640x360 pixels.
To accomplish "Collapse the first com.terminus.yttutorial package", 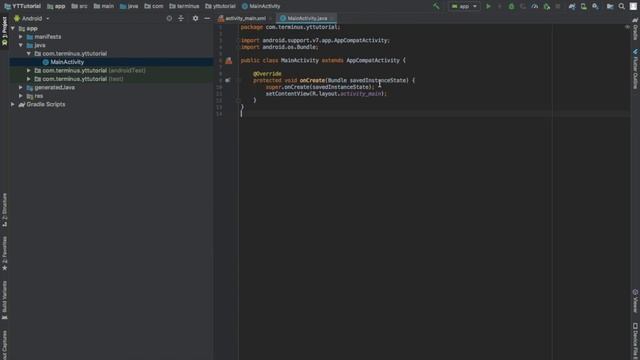I will coord(29,53).
